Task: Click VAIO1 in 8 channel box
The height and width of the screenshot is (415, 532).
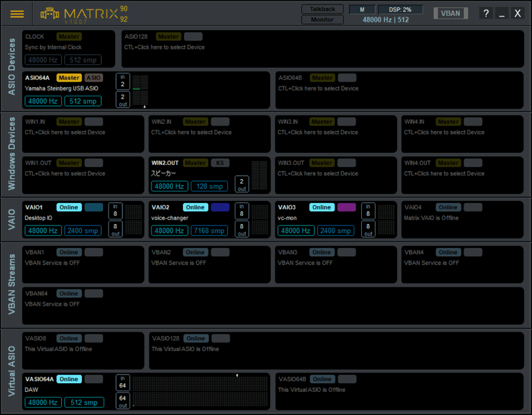Action: coord(115,211)
